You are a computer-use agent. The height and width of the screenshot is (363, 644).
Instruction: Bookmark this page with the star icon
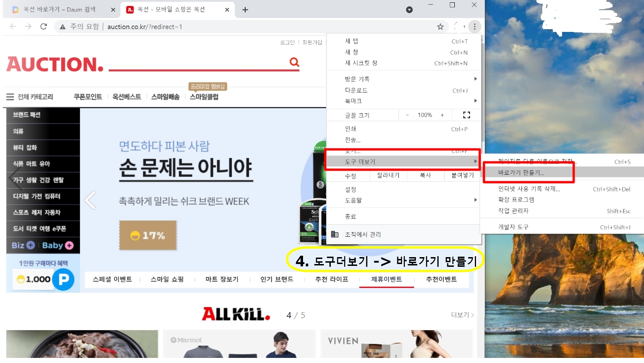tap(440, 27)
